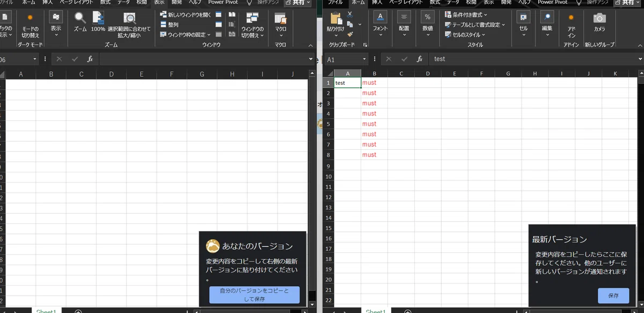
Task: Open the 表示 dropdown button in left ribbon
Action: [56, 24]
